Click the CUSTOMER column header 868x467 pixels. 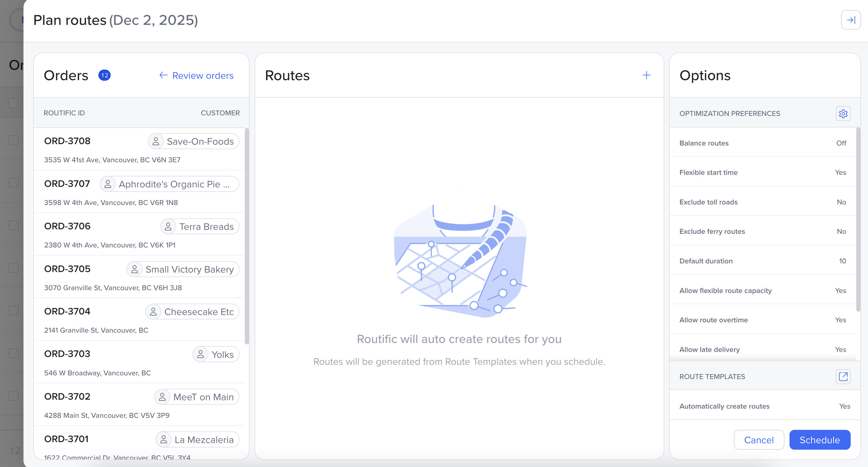(220, 113)
